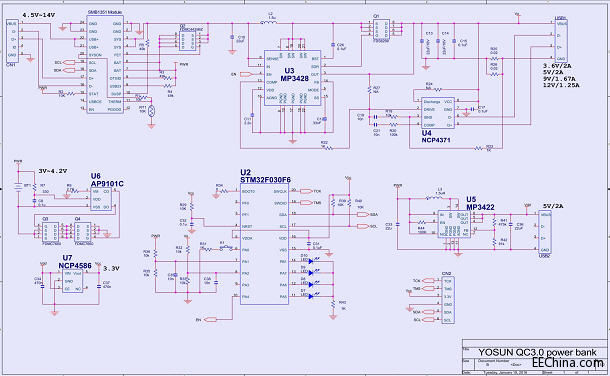This screenshot has height=376, width=610.
Task: Click the YOSUN QC3.0 power bank title
Action: (537, 352)
